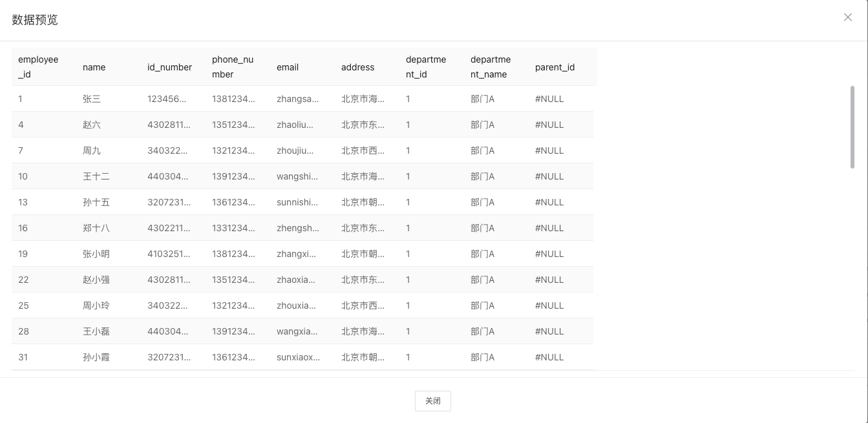Click the department_id column header
Screen dimensions: 868x423
(x=426, y=67)
